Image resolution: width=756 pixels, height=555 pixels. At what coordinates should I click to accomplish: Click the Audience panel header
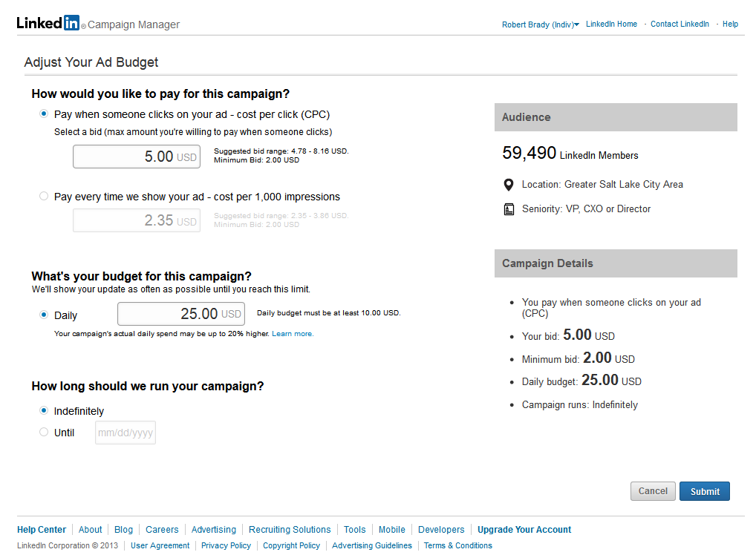click(x=616, y=117)
